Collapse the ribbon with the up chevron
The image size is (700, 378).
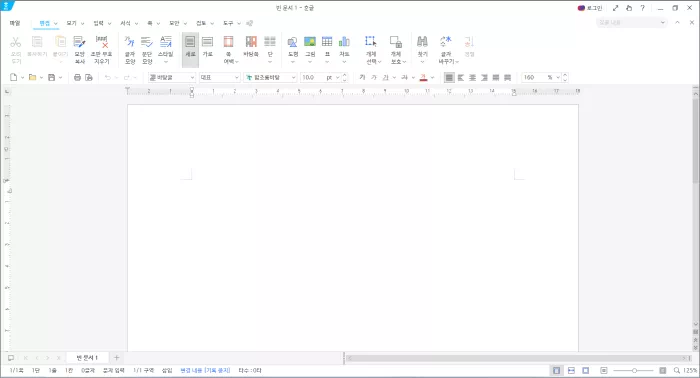tap(677, 22)
